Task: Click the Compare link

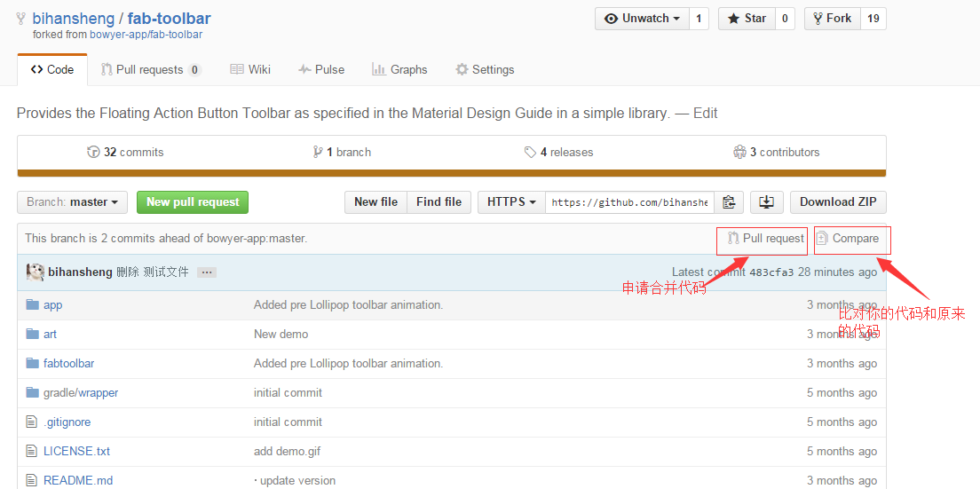Action: click(848, 239)
